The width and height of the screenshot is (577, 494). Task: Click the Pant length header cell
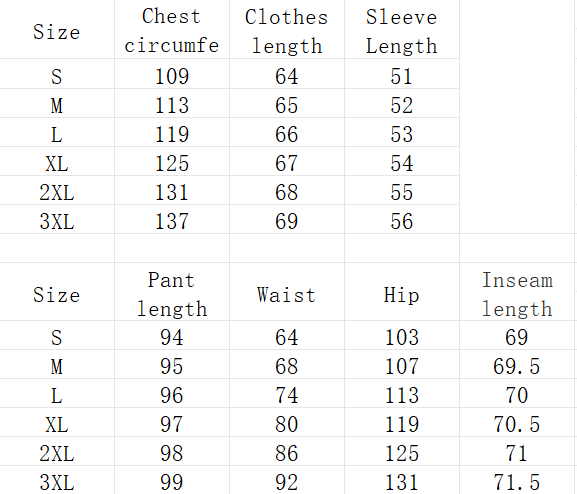[x=172, y=292]
